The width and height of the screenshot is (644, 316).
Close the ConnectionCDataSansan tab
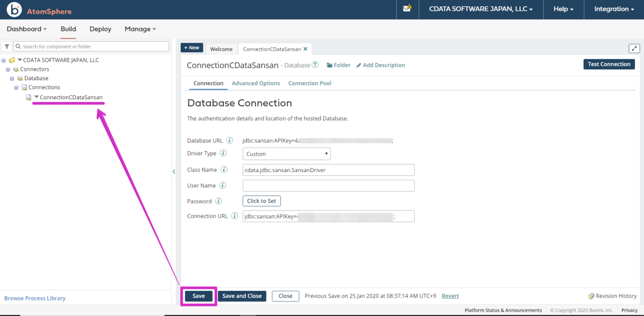305,49
